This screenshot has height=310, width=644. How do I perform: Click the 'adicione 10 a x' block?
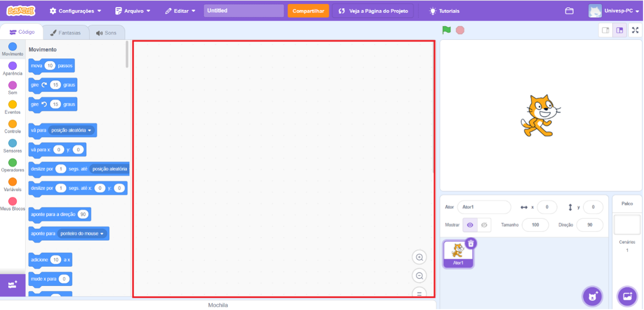coord(51,260)
